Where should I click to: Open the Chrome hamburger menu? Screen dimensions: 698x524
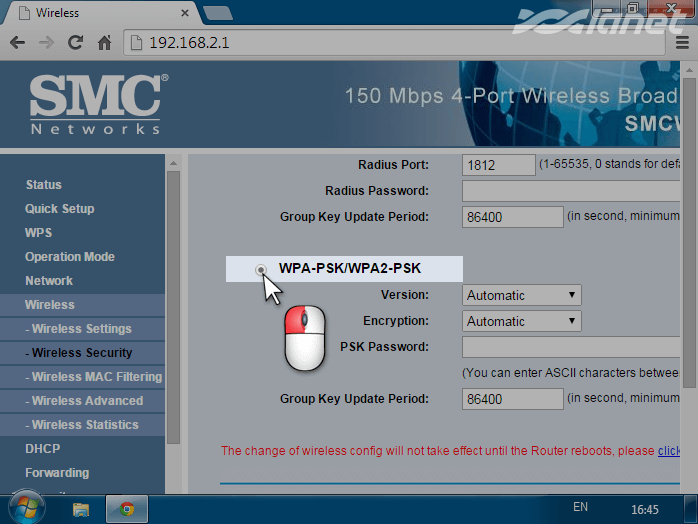[x=682, y=43]
